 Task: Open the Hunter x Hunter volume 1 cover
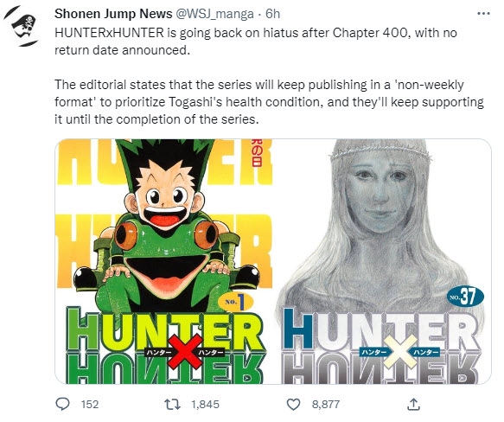(x=164, y=261)
